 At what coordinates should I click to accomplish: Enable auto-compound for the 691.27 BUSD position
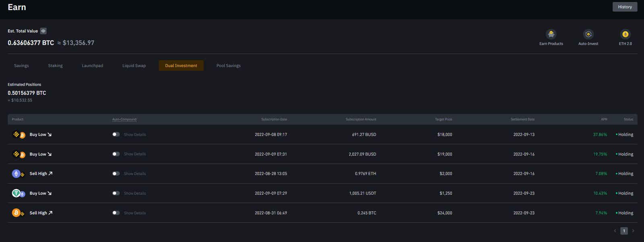pos(116,135)
